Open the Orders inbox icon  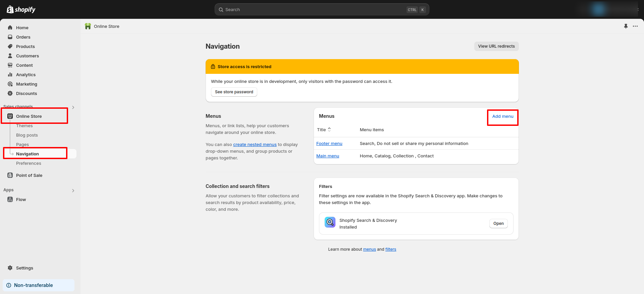(x=10, y=37)
